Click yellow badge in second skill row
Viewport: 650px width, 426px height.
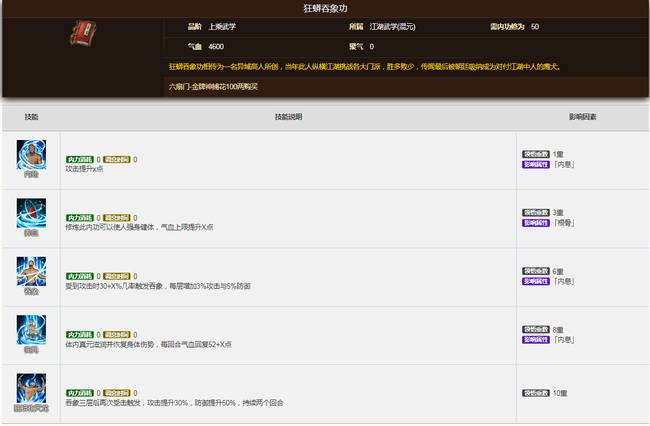tap(117, 217)
